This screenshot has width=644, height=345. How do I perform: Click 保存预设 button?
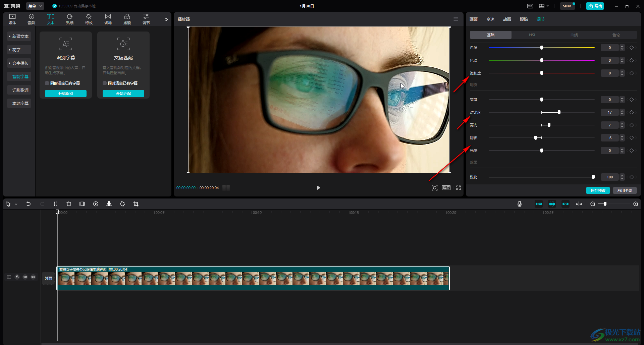(598, 190)
